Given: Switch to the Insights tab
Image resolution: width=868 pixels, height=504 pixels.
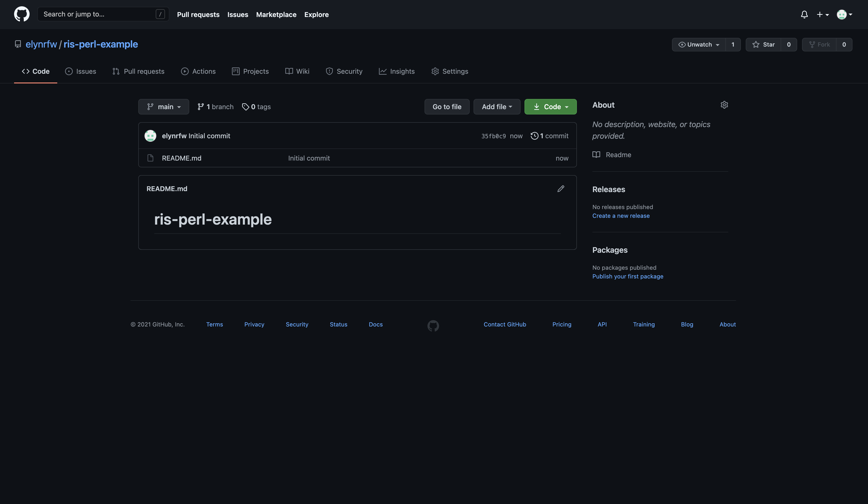Looking at the screenshot, I should click(x=397, y=71).
